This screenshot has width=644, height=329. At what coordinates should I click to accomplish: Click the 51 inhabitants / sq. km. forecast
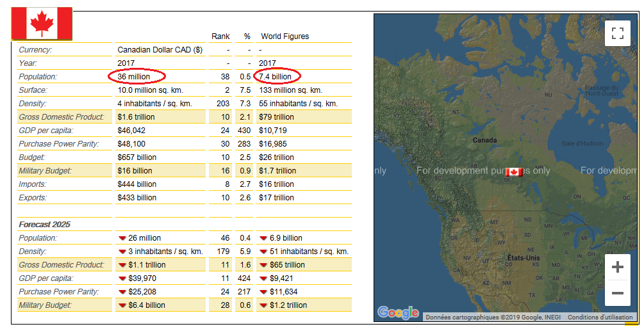pos(310,252)
